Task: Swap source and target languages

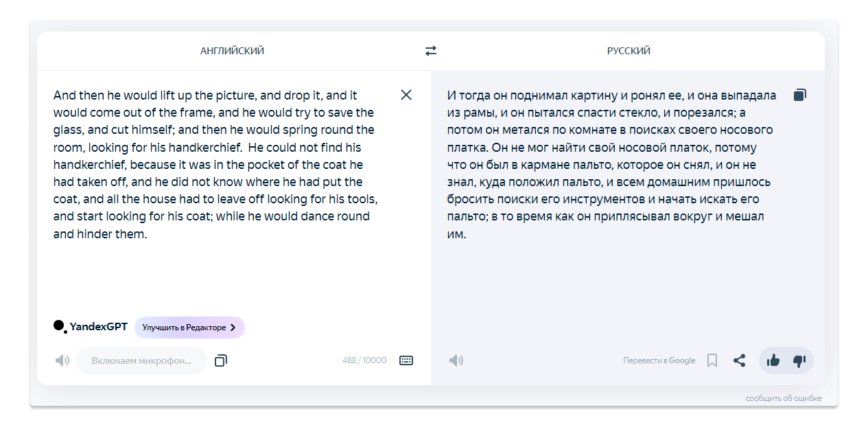Action: (431, 51)
